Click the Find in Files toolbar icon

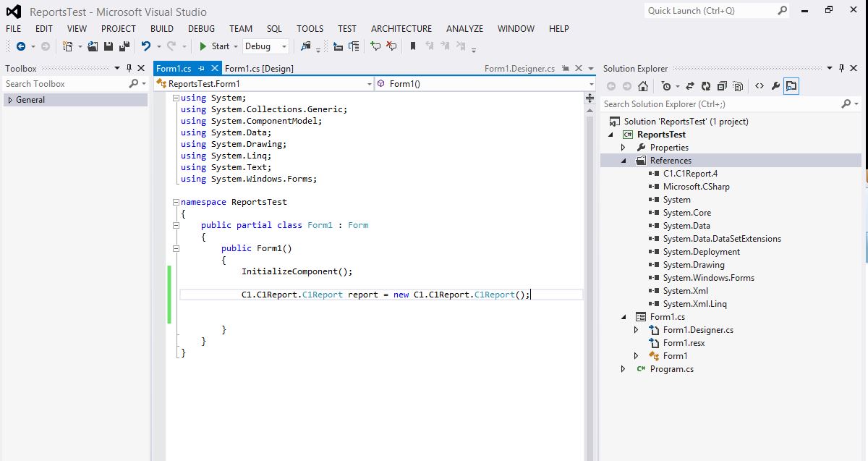[x=305, y=46]
